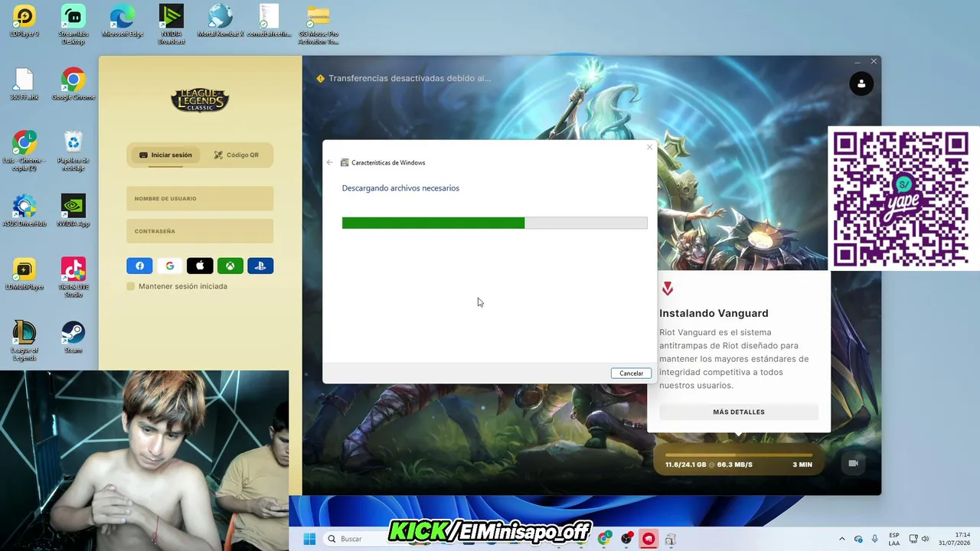Launch Streamlabs Desktop from the desktop
980x551 pixels.
(x=73, y=24)
